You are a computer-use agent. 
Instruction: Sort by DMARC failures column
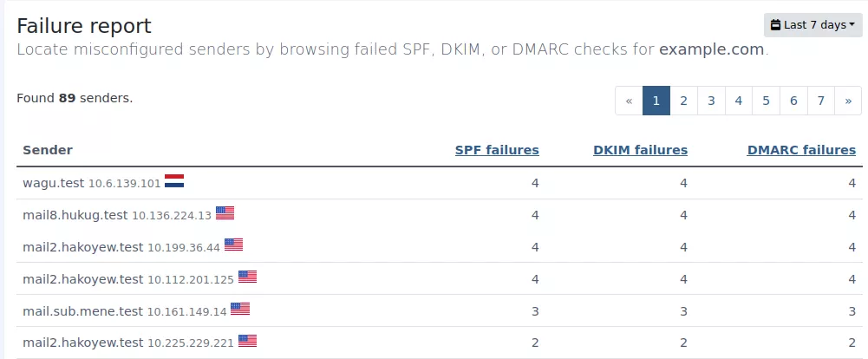click(801, 150)
